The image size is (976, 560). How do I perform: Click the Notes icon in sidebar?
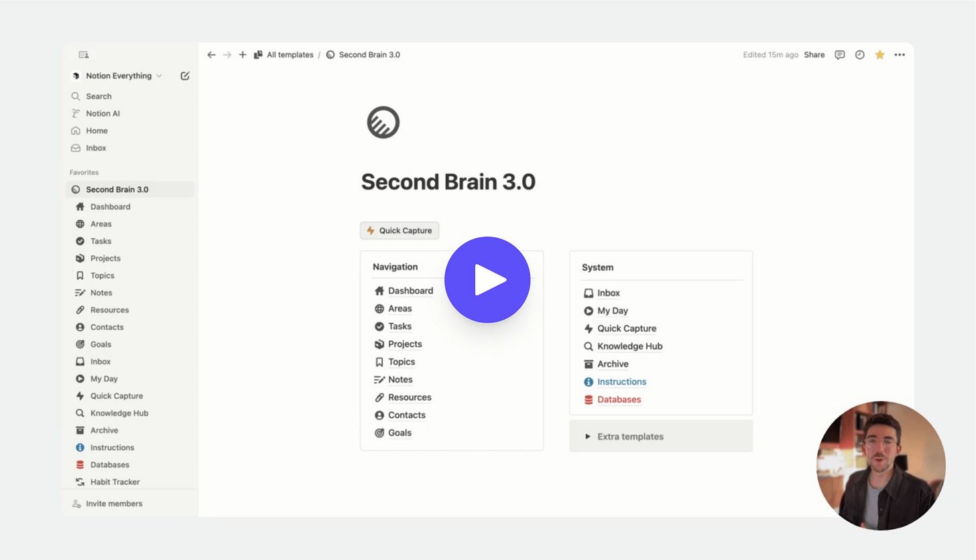(80, 293)
